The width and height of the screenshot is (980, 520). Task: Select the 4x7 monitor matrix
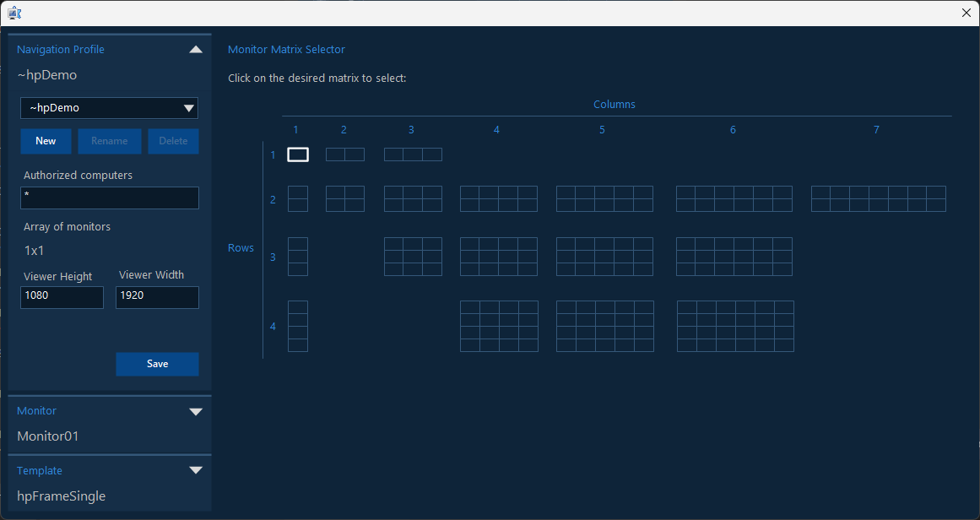[x=878, y=326]
